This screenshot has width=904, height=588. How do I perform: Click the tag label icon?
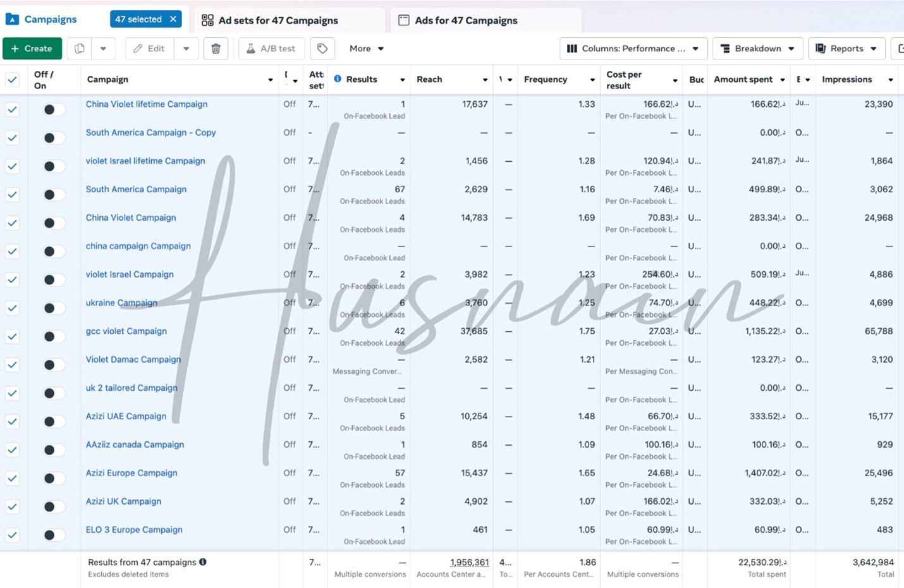point(322,49)
